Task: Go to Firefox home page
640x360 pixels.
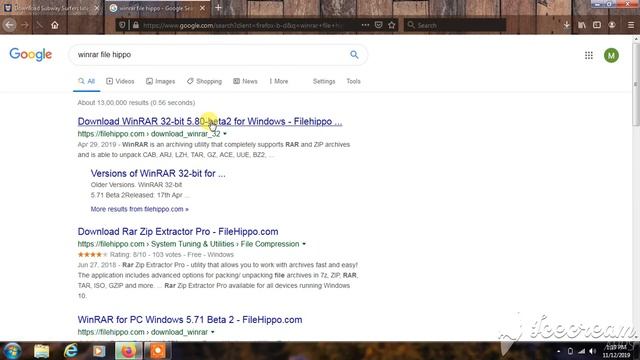Action: click(55, 25)
